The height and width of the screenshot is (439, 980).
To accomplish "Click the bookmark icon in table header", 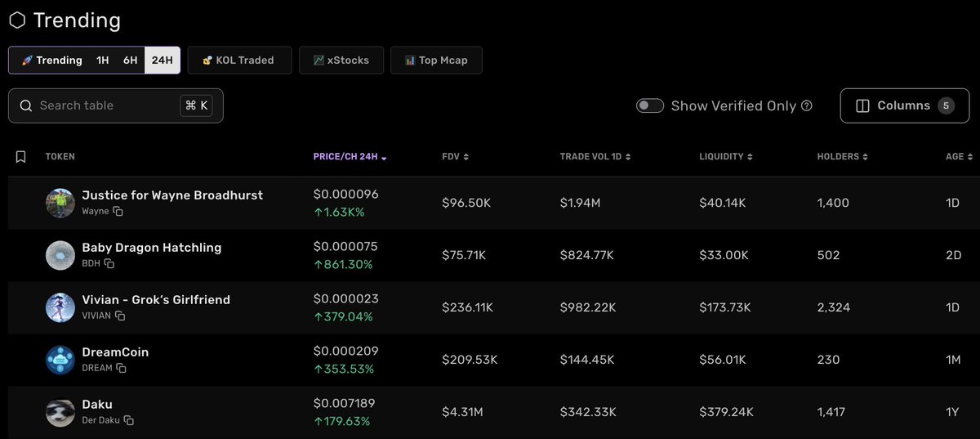I will click(x=21, y=157).
